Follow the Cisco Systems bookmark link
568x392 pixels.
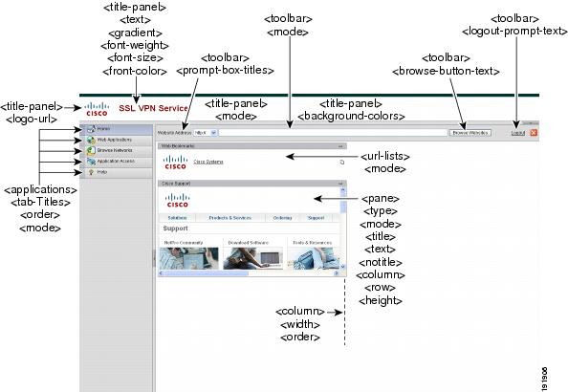(x=208, y=162)
